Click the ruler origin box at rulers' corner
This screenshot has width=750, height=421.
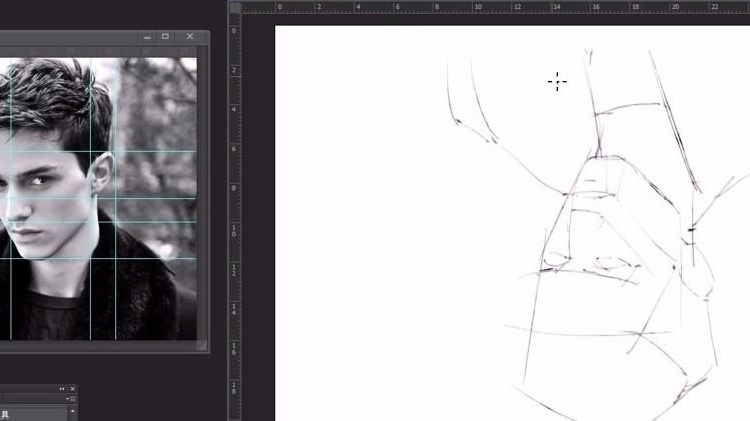tap(235, 7)
